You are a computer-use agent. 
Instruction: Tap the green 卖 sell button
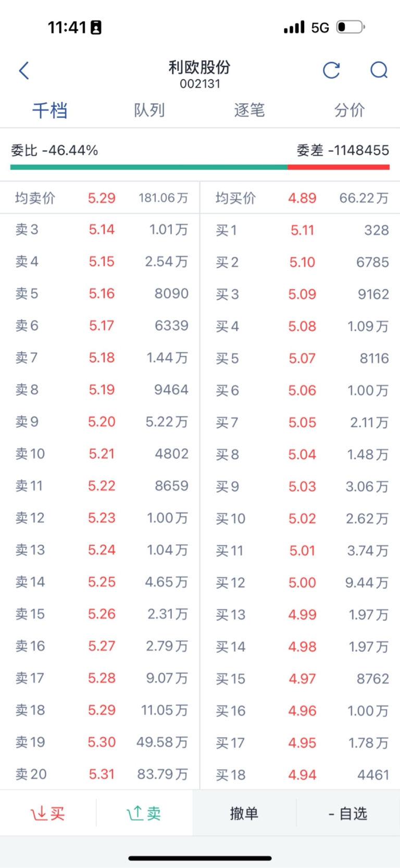click(144, 813)
